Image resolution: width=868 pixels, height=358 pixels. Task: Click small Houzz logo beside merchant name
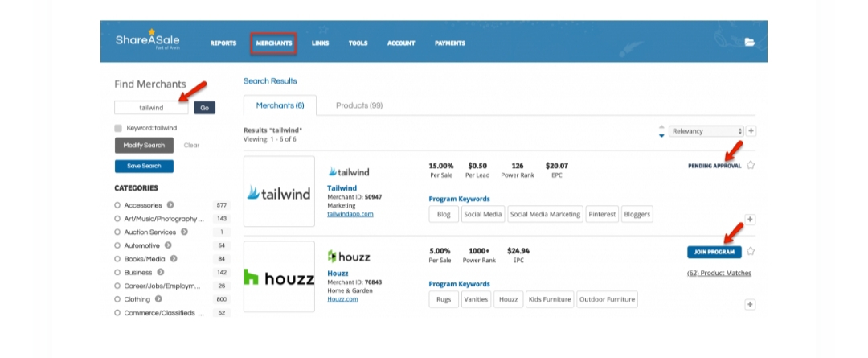348,257
